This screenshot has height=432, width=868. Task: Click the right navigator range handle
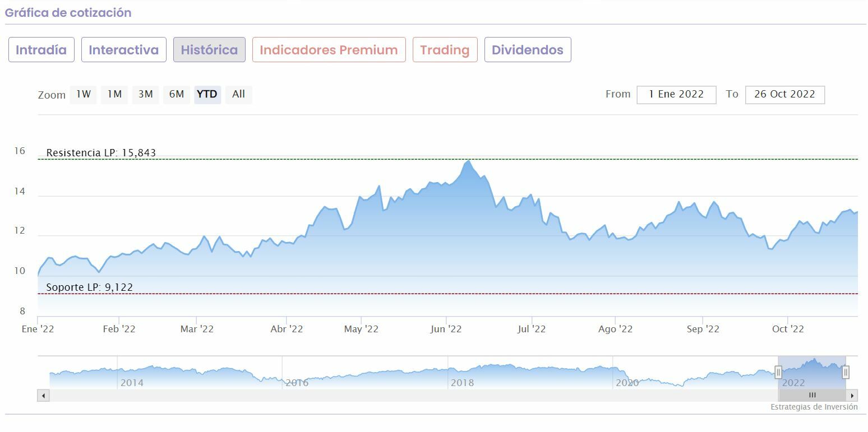(846, 372)
